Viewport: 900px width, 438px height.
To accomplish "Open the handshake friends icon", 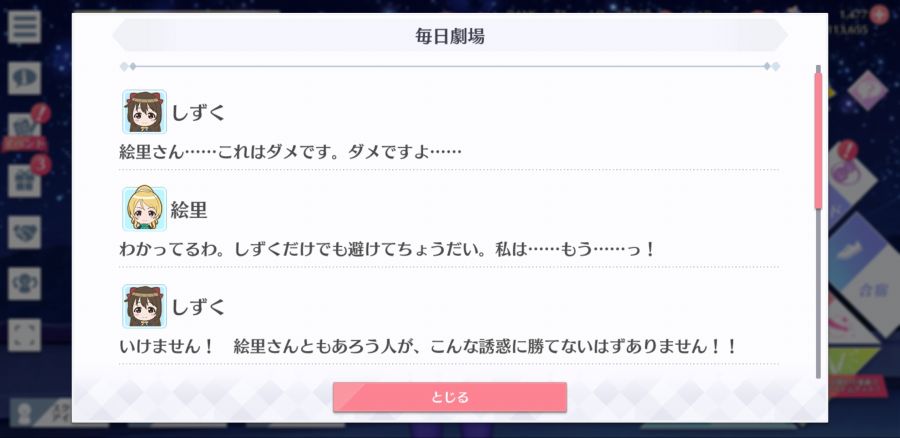I will (x=25, y=232).
